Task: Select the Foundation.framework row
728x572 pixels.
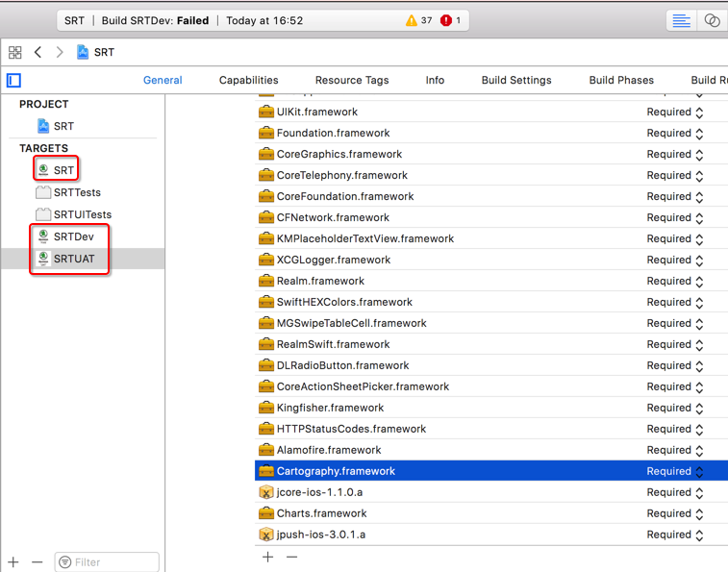Action: point(491,134)
